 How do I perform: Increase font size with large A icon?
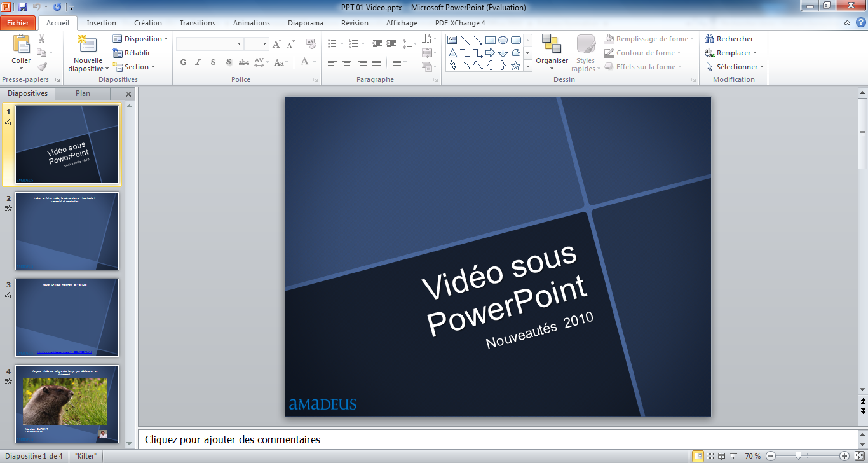coord(276,44)
